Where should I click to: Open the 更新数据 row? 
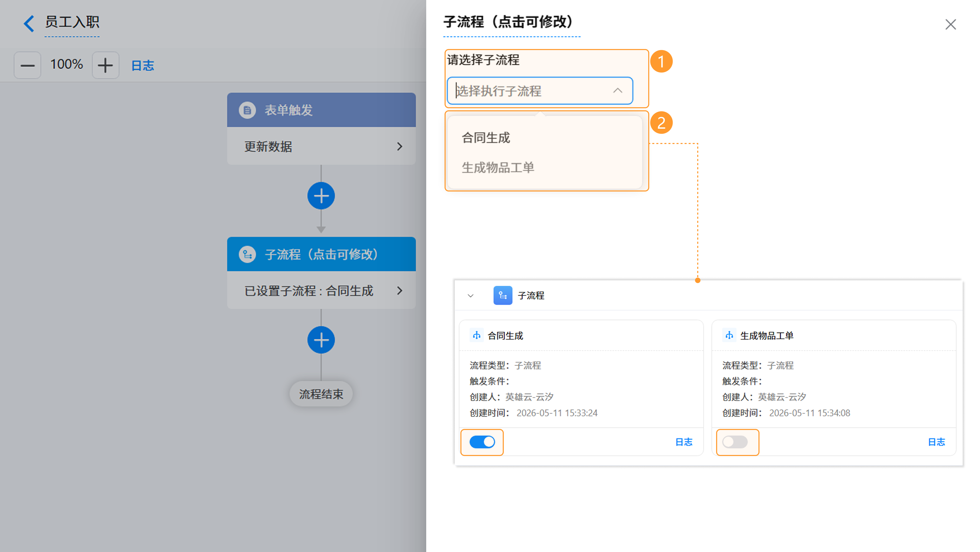(x=322, y=146)
